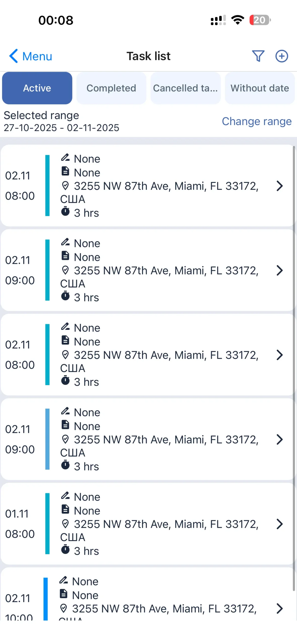
Task: Open the task filter funnel icon
Action: (x=258, y=56)
